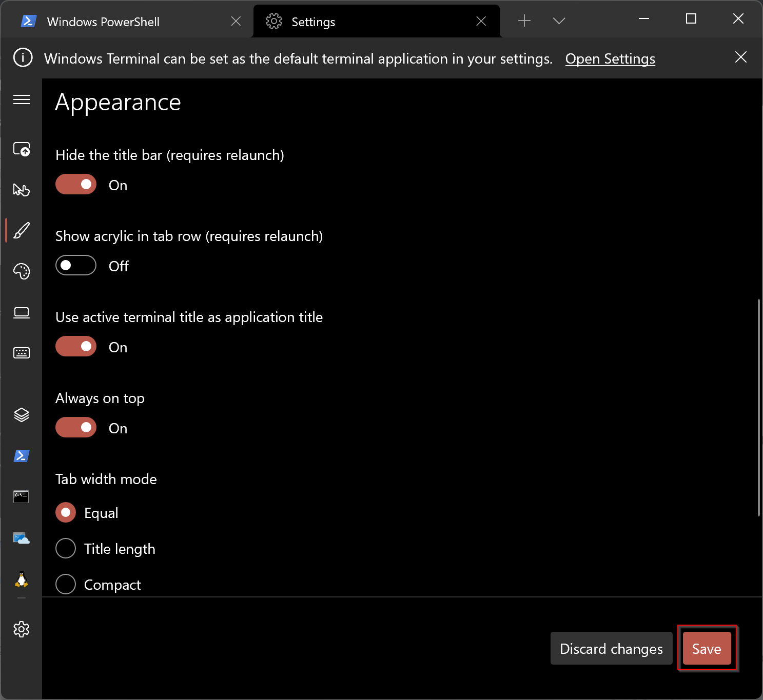Open Azure Cloud Shell profile icon
This screenshot has height=700, width=763.
[x=22, y=538]
